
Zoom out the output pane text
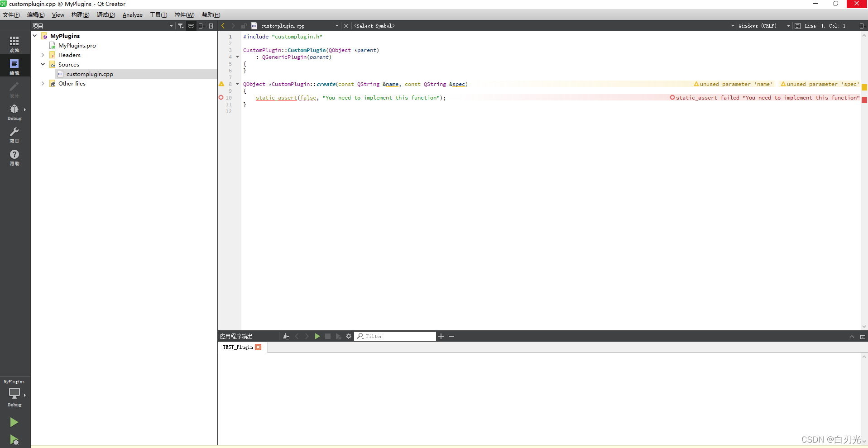pyautogui.click(x=451, y=336)
